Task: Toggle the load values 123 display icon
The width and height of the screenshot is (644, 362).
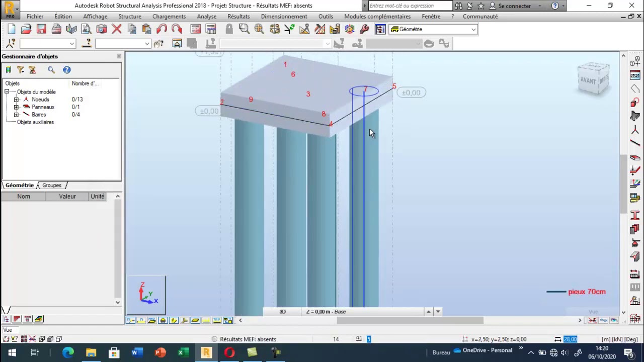Action: 217,320
